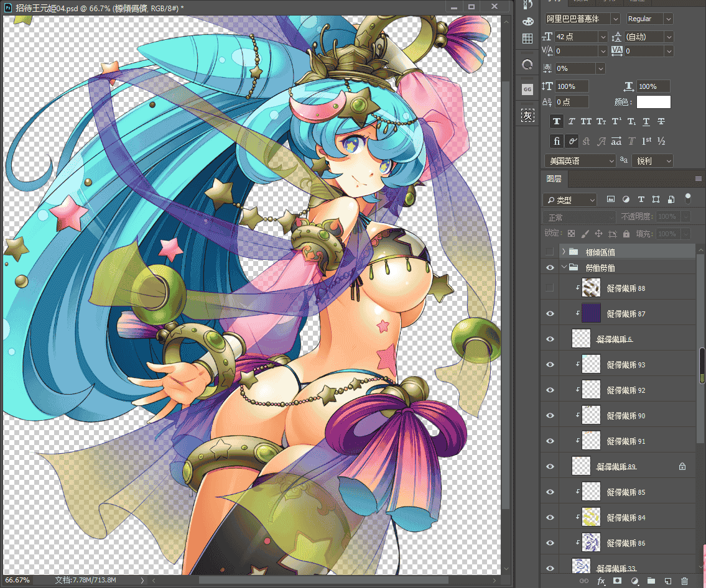Hide the layer numbered 87
Image resolution: width=706 pixels, height=588 pixels.
pyautogui.click(x=550, y=313)
